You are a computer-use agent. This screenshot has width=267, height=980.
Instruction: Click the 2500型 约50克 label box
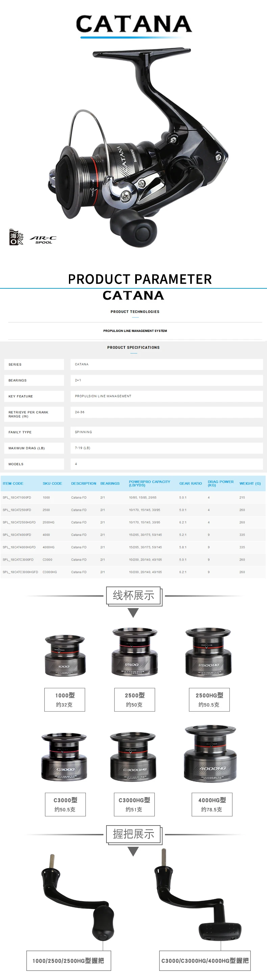click(134, 700)
